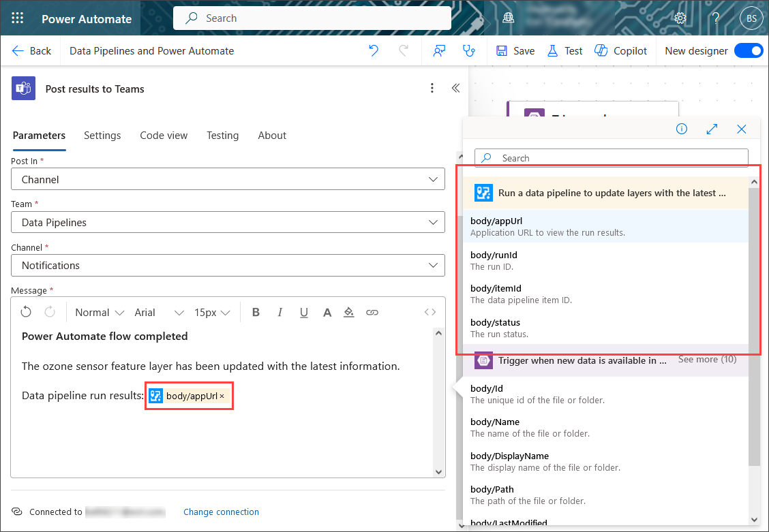Screen dimensions: 769x532
Task: Open Copilot from the top toolbar
Action: tap(620, 50)
